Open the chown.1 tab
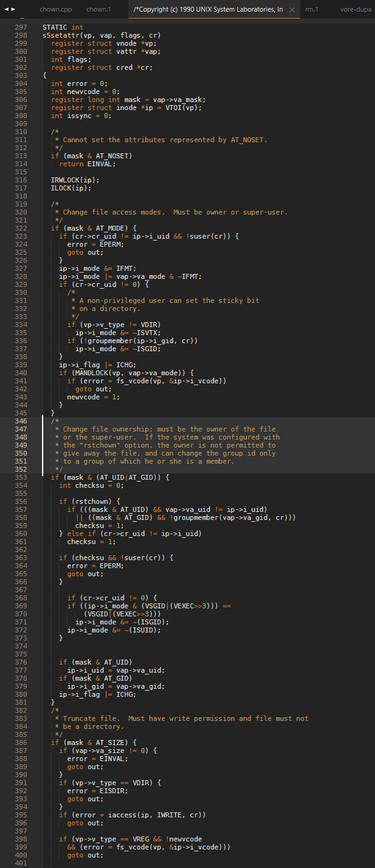 [99, 10]
